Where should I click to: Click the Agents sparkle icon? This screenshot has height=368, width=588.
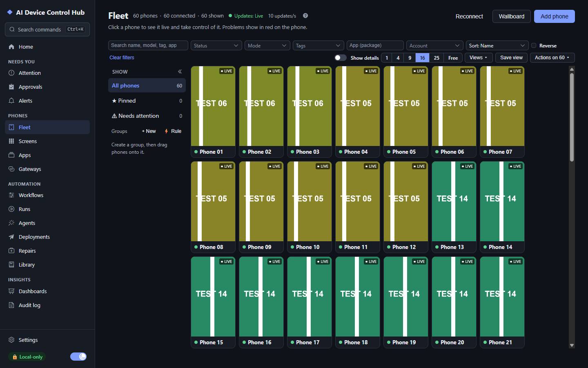pyautogui.click(x=11, y=223)
